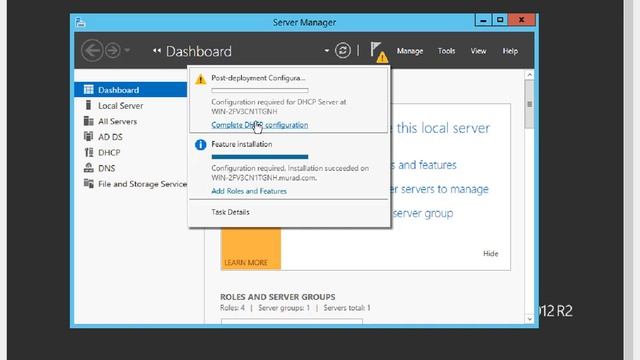
Task: Click the vertical scrollbar thumb
Action: (529, 104)
